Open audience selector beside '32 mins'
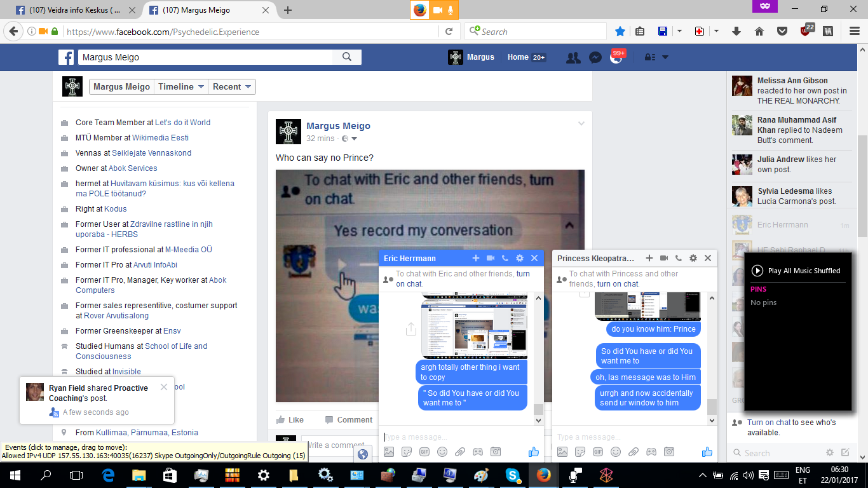 [x=349, y=139]
